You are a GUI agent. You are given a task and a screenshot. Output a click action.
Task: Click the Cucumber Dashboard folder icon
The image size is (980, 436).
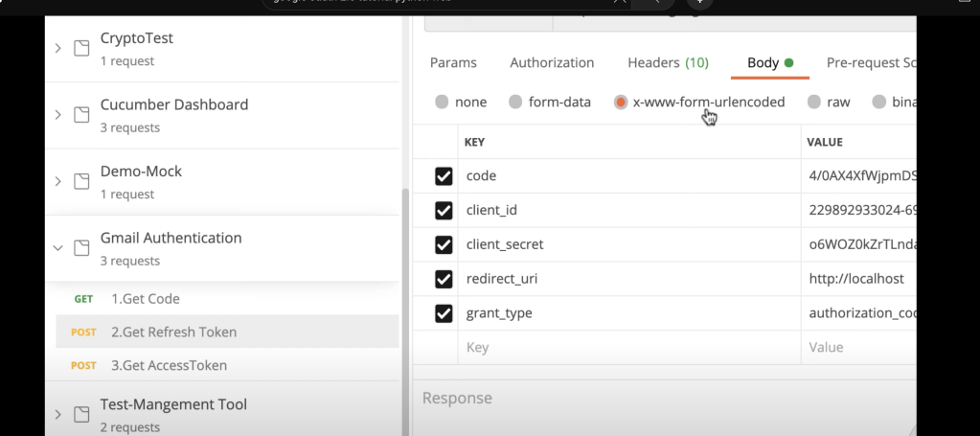click(81, 114)
